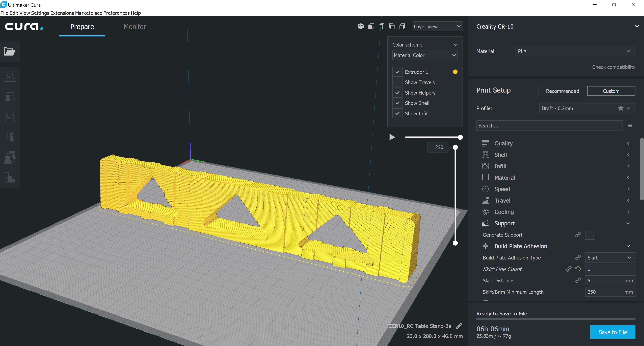Enable the Show Travels checkbox
644x346 pixels.
397,82
